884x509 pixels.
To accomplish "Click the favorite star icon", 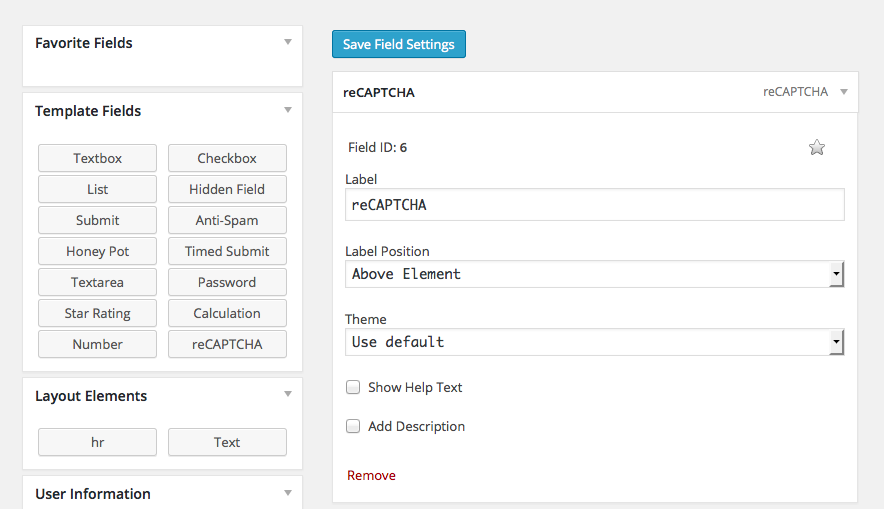I will coord(817,148).
